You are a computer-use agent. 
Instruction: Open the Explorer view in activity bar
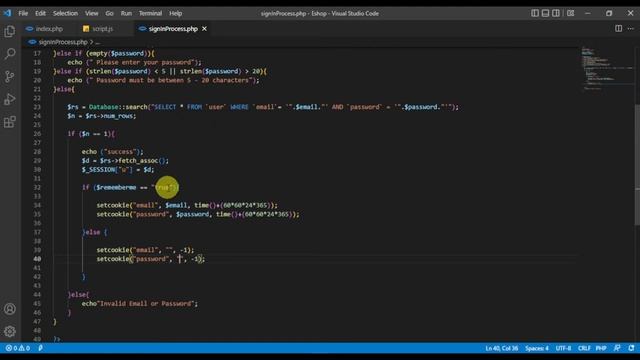click(10, 31)
